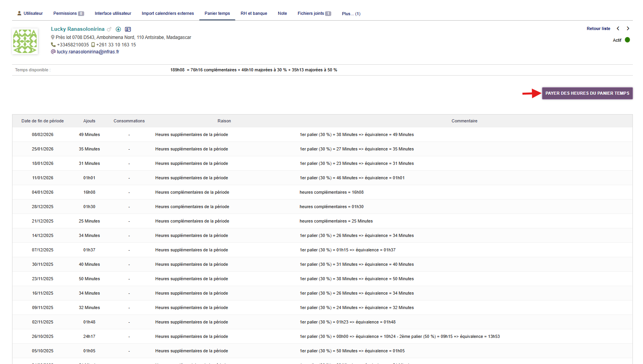The image size is (643, 364).
Task: Expand the Plus... (1) tab menu
Action: [x=351, y=14]
